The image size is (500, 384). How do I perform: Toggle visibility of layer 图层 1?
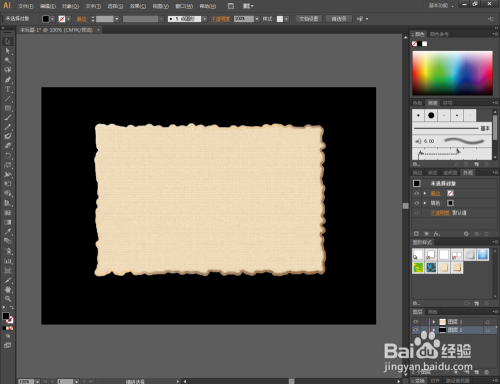point(416,322)
